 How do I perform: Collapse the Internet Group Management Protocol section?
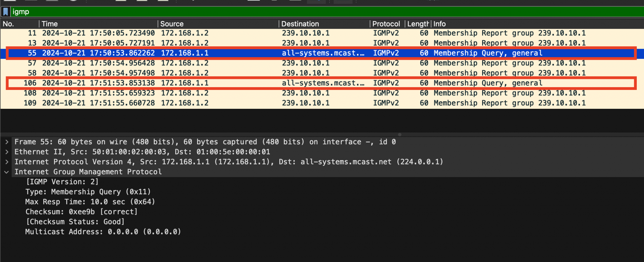7,172
